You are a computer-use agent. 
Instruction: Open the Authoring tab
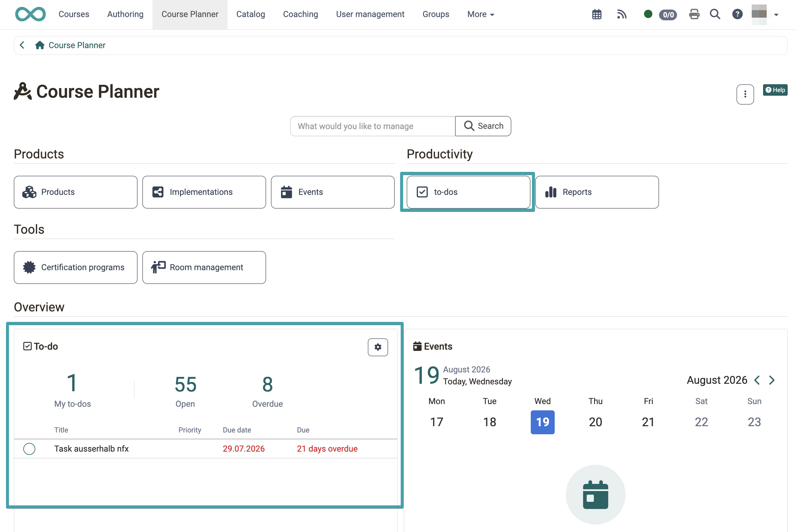(x=125, y=14)
